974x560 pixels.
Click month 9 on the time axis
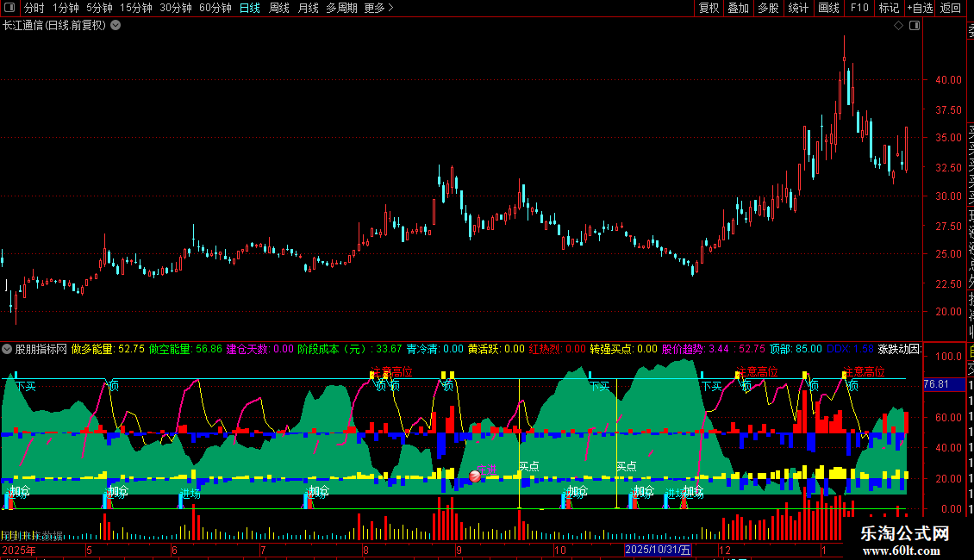click(x=459, y=550)
